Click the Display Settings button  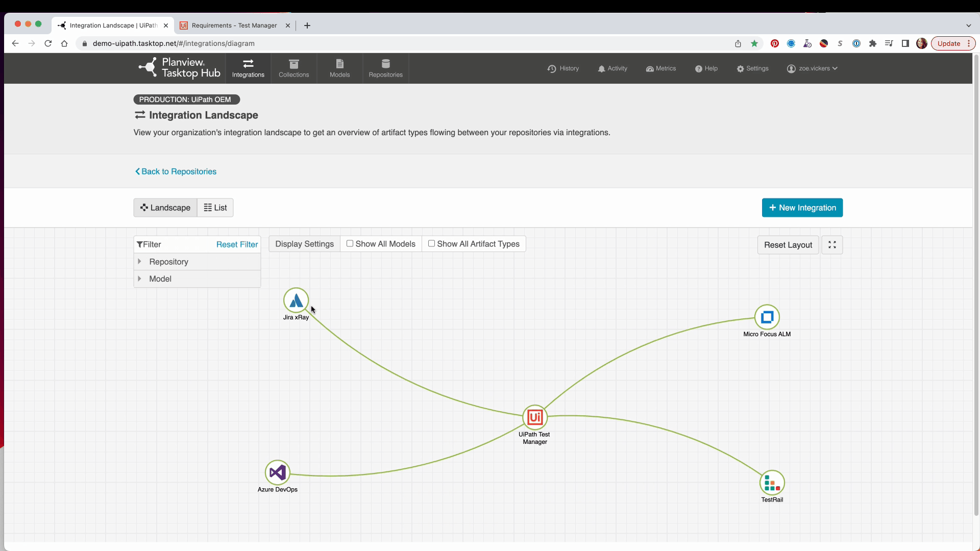click(304, 244)
